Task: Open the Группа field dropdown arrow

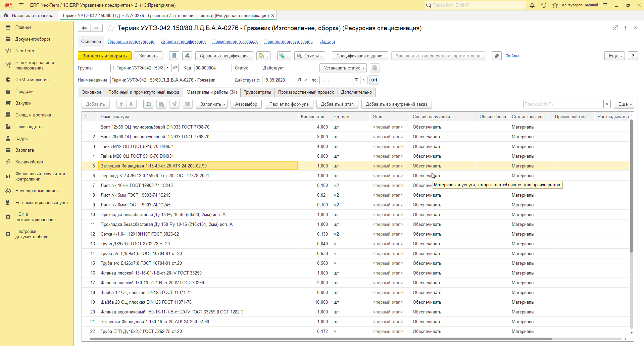Action: [167, 68]
